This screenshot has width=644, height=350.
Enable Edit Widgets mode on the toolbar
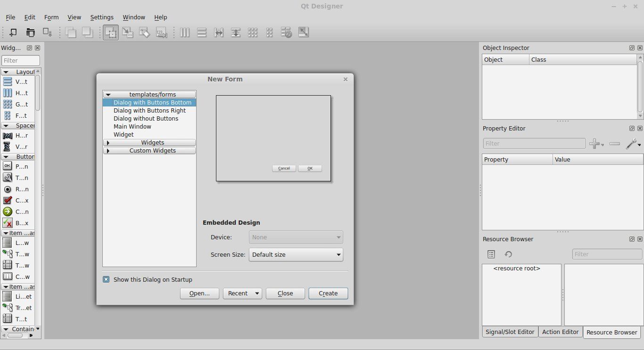(x=110, y=33)
